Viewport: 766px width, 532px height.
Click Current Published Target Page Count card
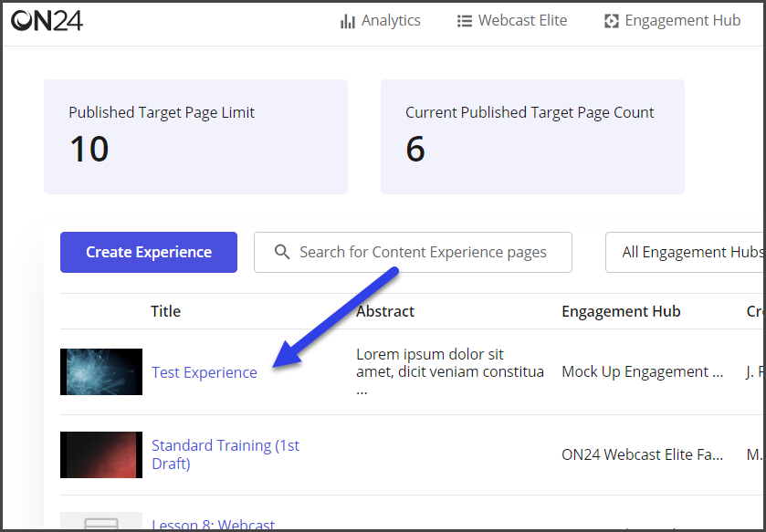pos(532,137)
